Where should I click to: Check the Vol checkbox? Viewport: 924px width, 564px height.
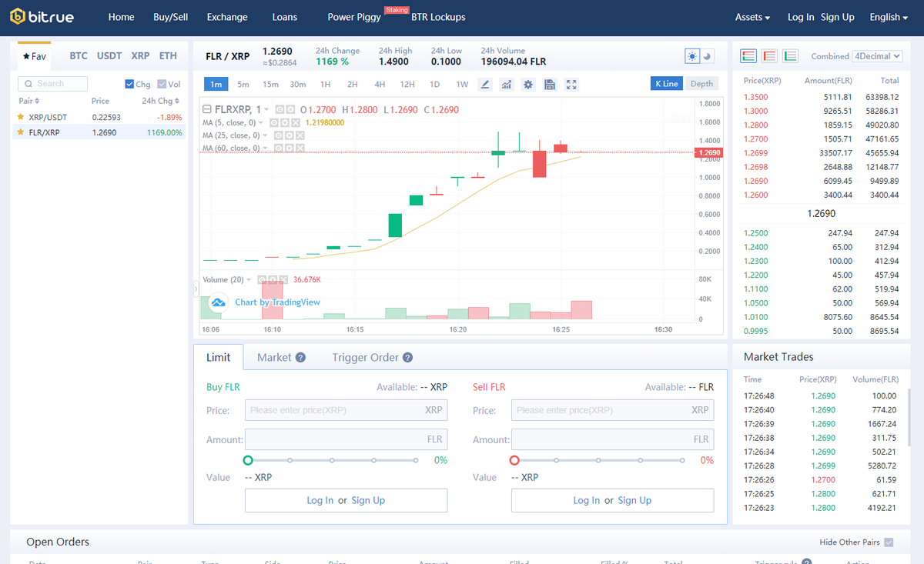162,84
